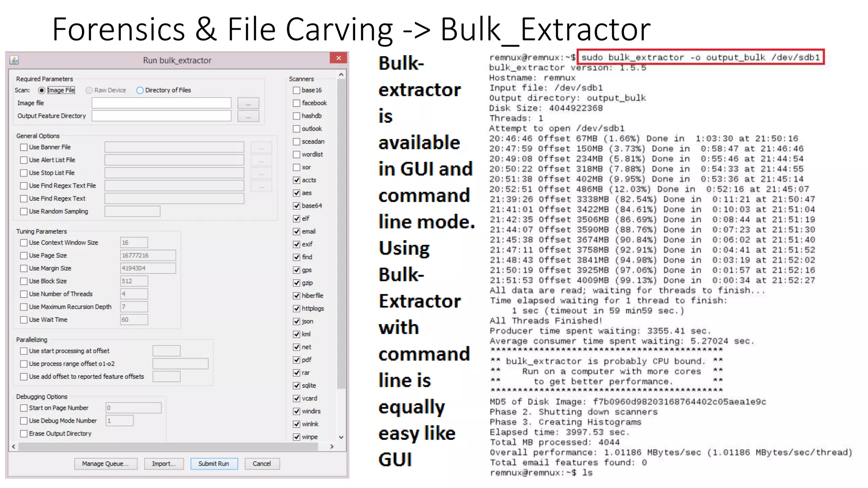Image resolution: width=868 pixels, height=488 pixels.
Task: Enable Start on Page Number
Action: pos(24,408)
